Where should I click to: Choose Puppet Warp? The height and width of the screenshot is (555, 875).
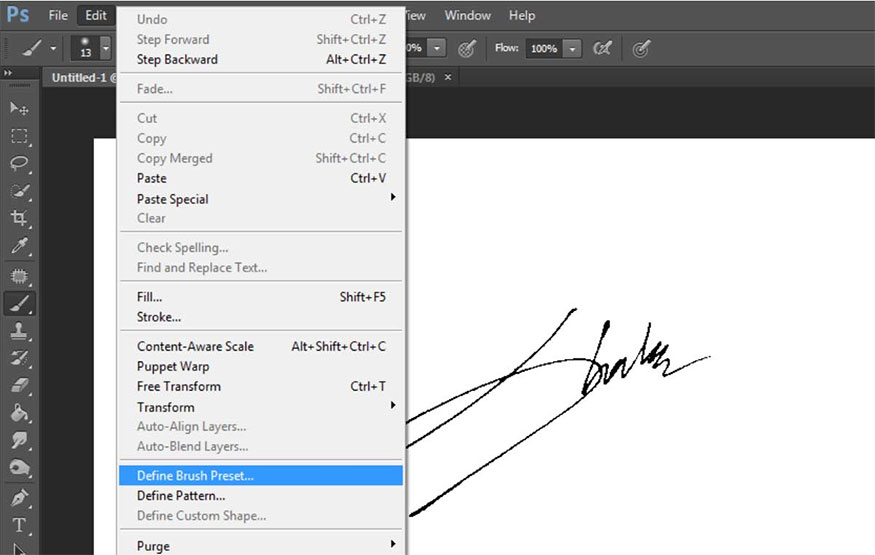coord(261,366)
